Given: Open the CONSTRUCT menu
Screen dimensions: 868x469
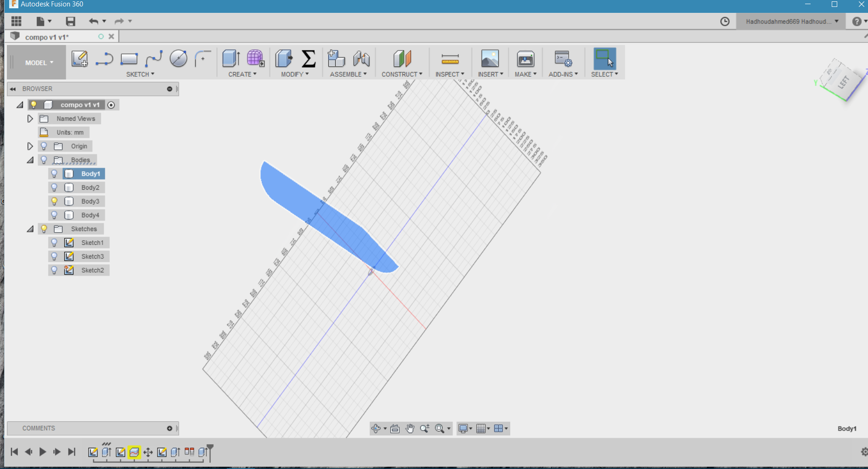Looking at the screenshot, I should tap(402, 74).
